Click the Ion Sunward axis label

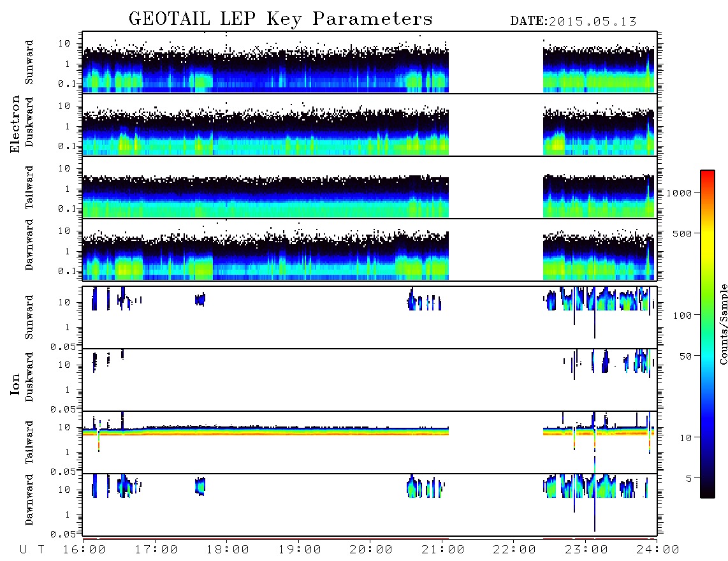point(29,317)
